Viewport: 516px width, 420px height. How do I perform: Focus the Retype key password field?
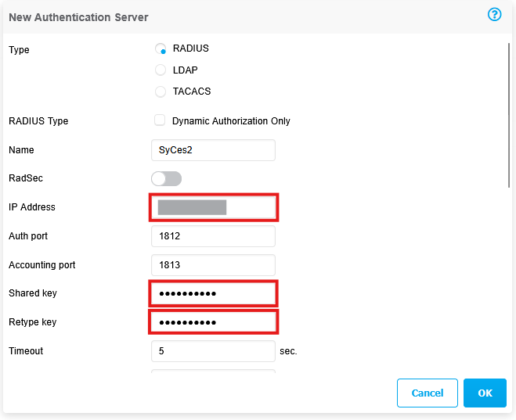point(213,322)
